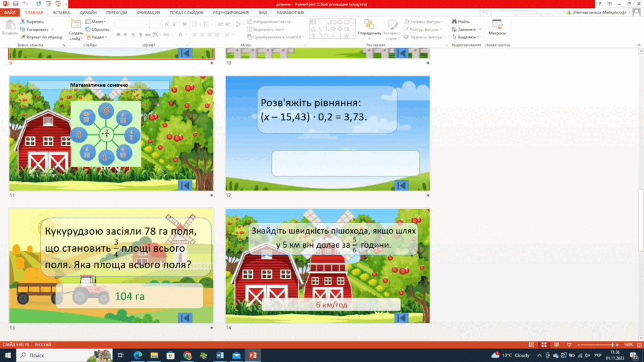Start Slide Show from status bar icon
The width and height of the screenshot is (644, 362).
569,345
